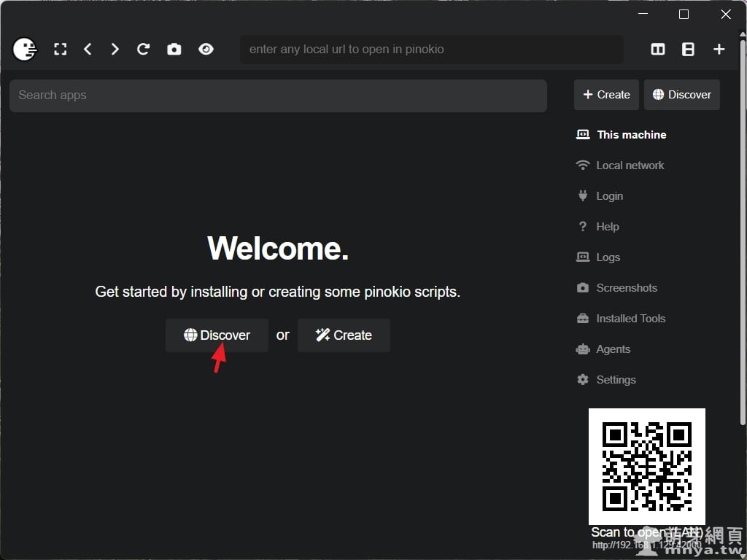
Task: Go forward with the right arrow
Action: 115,50
